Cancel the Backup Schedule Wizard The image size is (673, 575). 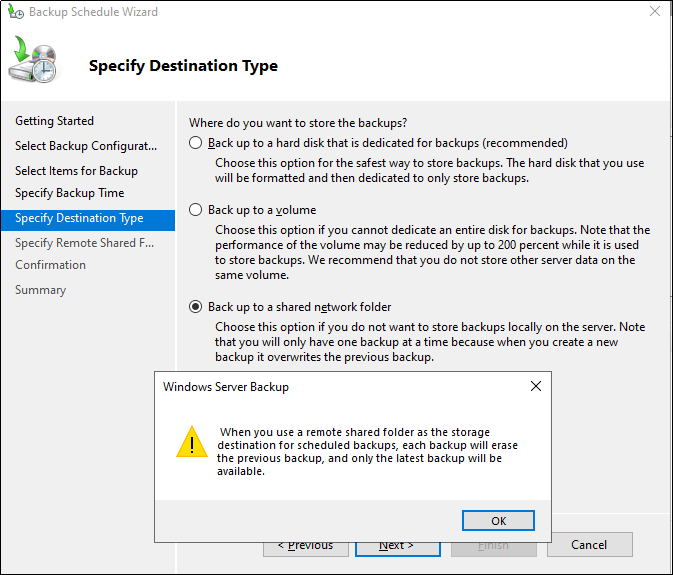[x=589, y=545]
